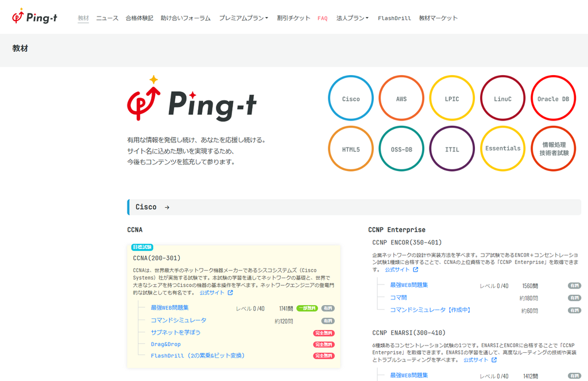Click external link icon beside ENARSI 公式サイト

(x=494, y=360)
